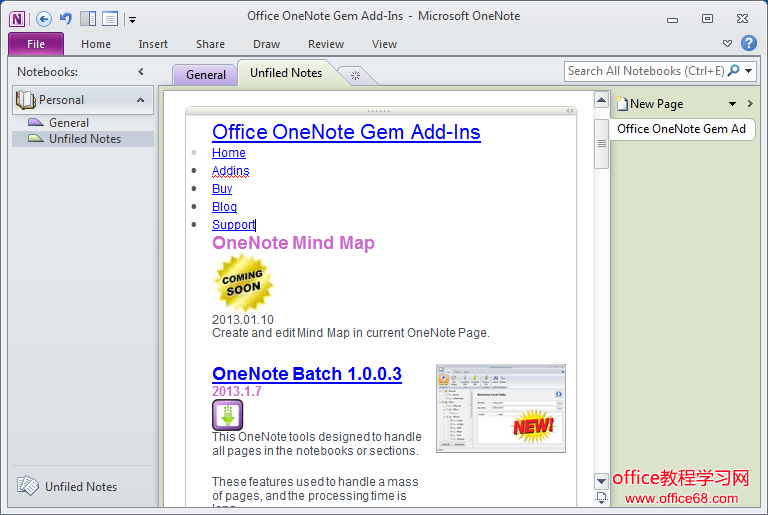Click the Coming Soon badge image
The height and width of the screenshot is (515, 768).
pyautogui.click(x=243, y=283)
